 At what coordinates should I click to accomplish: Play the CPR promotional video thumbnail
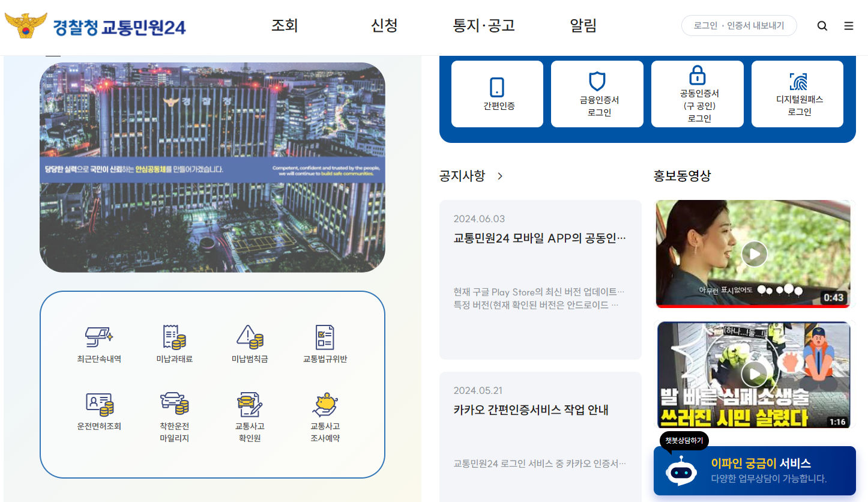click(x=753, y=374)
